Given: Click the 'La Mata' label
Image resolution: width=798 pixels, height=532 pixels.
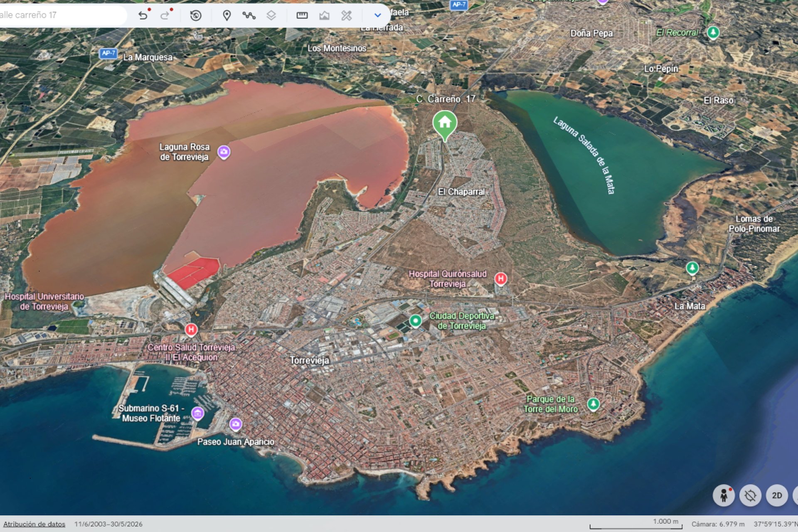Looking at the screenshot, I should point(690,306).
